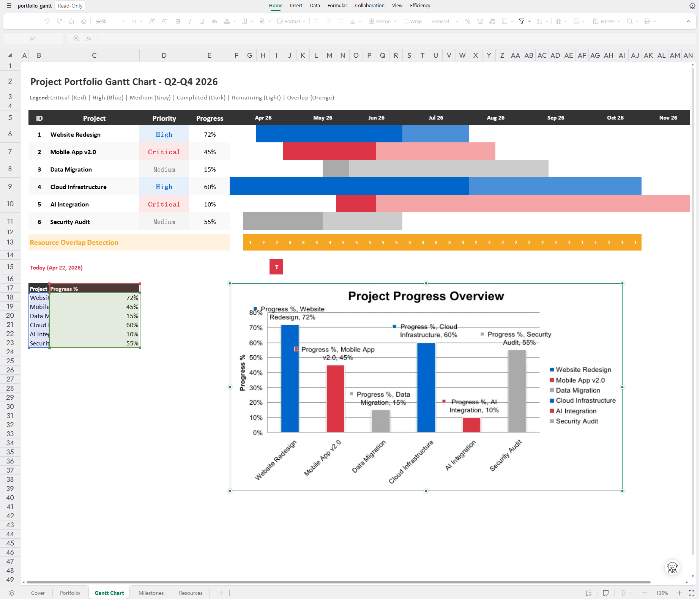Click the AutoSum sigma icon

click(504, 21)
